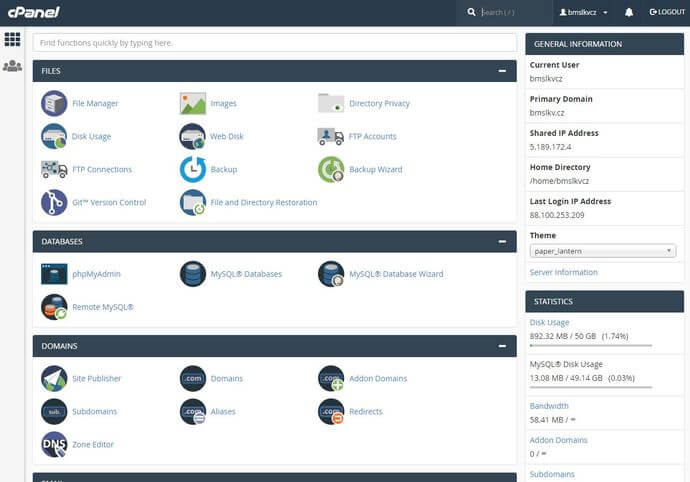The image size is (690, 482).
Task: Click the cPanel logo
Action: click(x=34, y=12)
